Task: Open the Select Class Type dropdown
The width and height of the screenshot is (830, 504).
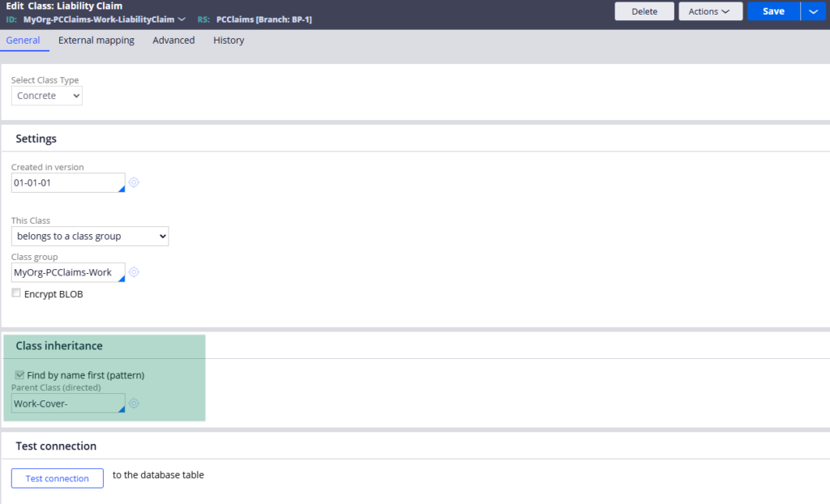Action: point(46,96)
